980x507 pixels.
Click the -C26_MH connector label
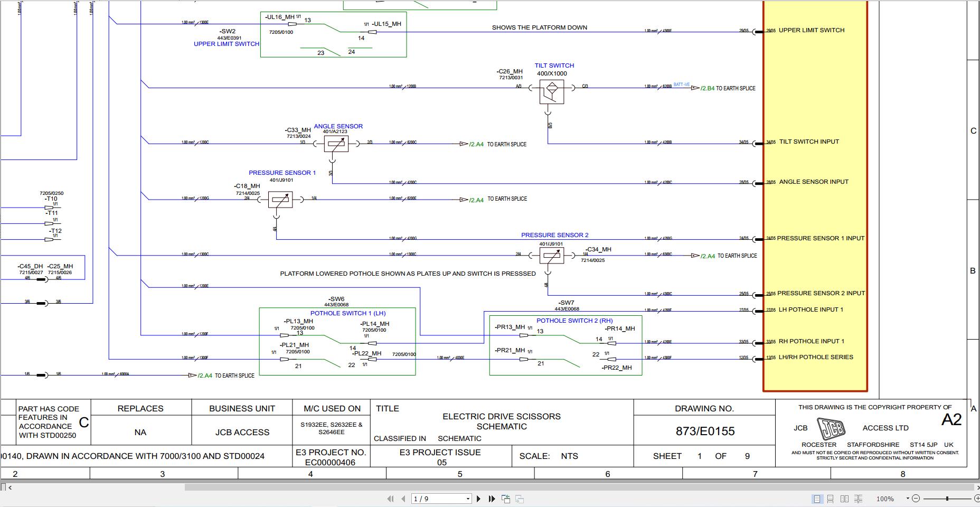pyautogui.click(x=510, y=71)
